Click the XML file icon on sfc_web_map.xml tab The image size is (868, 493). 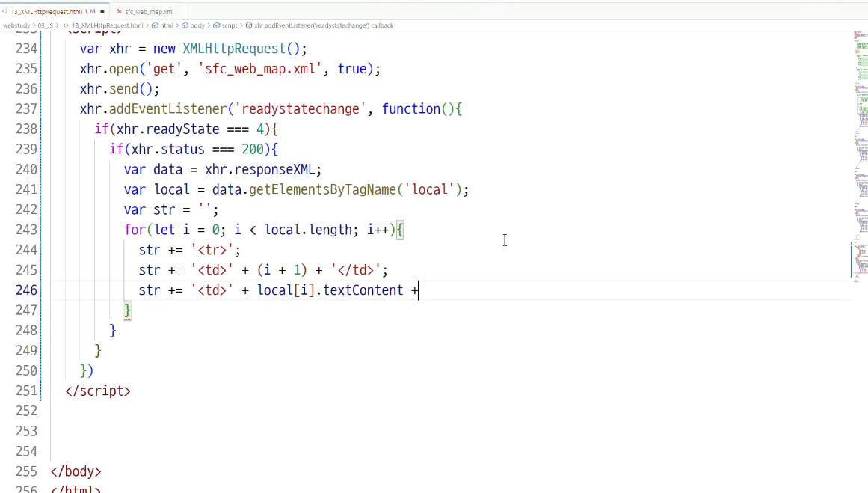coord(119,12)
